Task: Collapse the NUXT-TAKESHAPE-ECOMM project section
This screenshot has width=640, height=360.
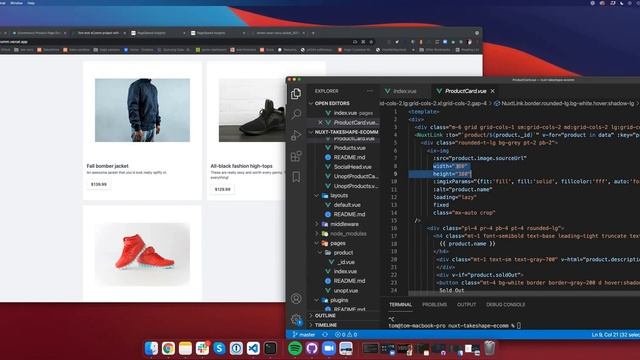Action: pos(343,132)
